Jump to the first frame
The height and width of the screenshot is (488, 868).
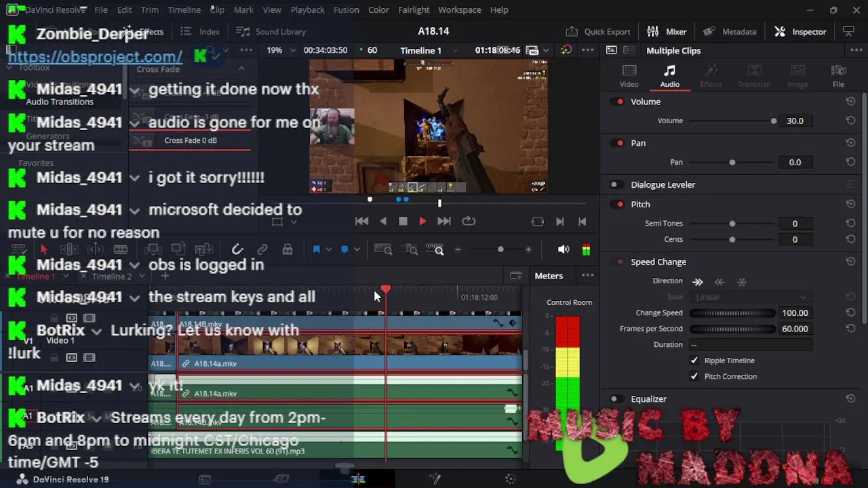(x=362, y=221)
